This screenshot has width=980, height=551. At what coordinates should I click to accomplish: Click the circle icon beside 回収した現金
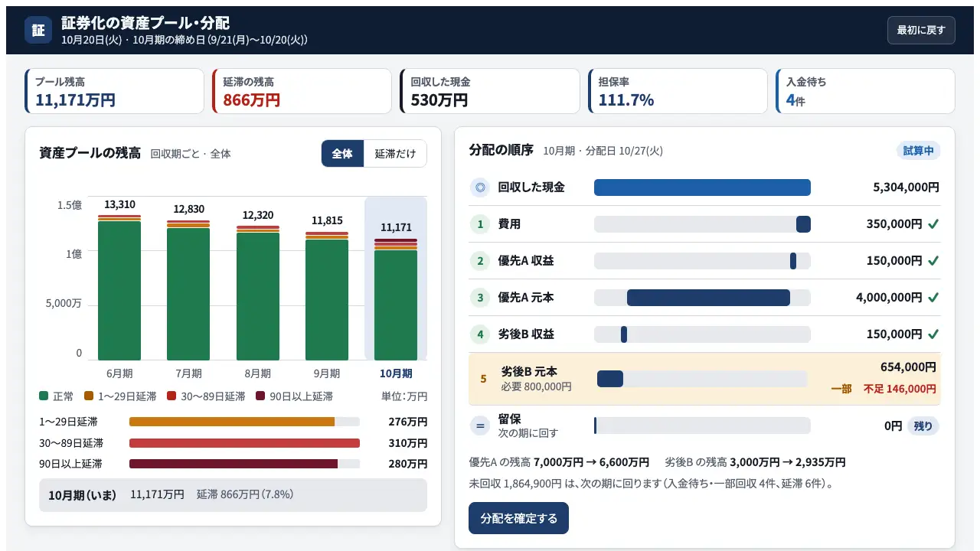click(x=480, y=187)
